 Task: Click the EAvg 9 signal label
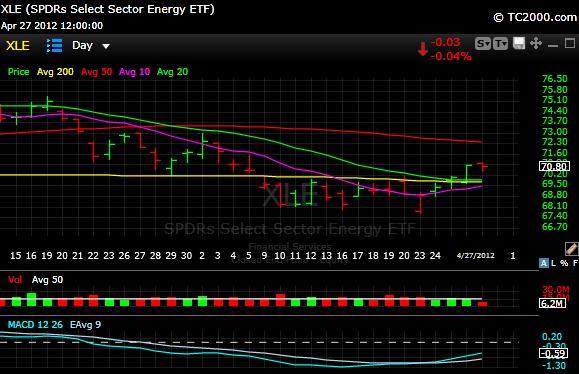tap(85, 325)
